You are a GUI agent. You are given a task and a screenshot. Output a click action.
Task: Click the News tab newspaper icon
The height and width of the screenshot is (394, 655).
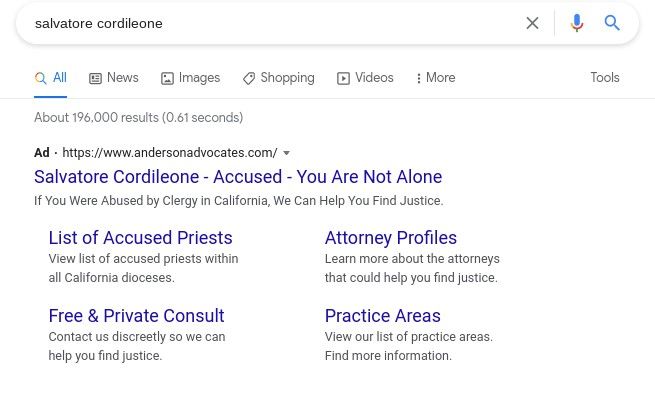(x=95, y=78)
